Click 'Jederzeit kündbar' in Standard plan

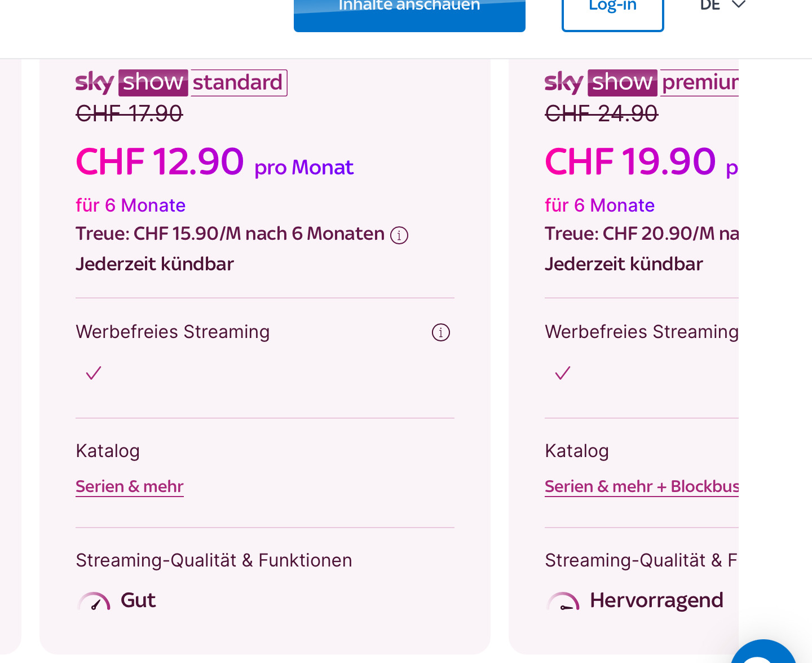coord(155,264)
